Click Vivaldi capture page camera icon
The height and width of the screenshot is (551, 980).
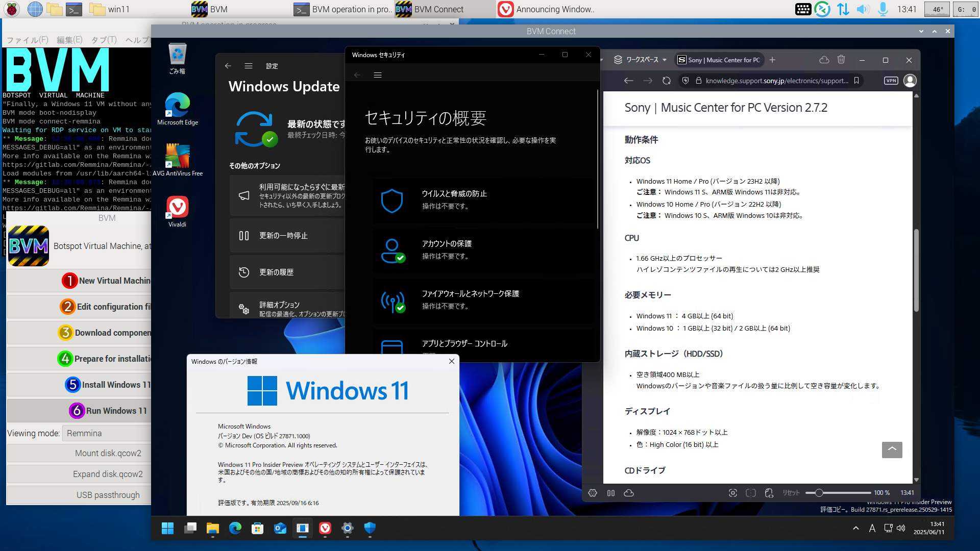click(x=733, y=493)
